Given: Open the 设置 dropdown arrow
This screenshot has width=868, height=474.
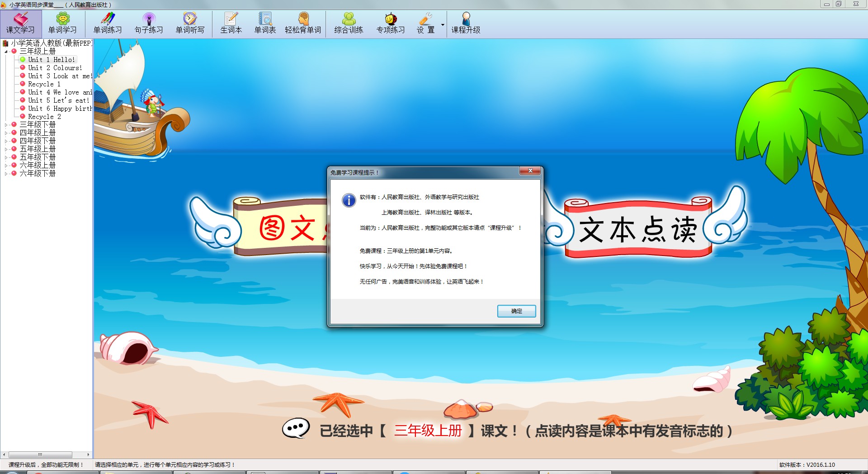Looking at the screenshot, I should [443, 25].
